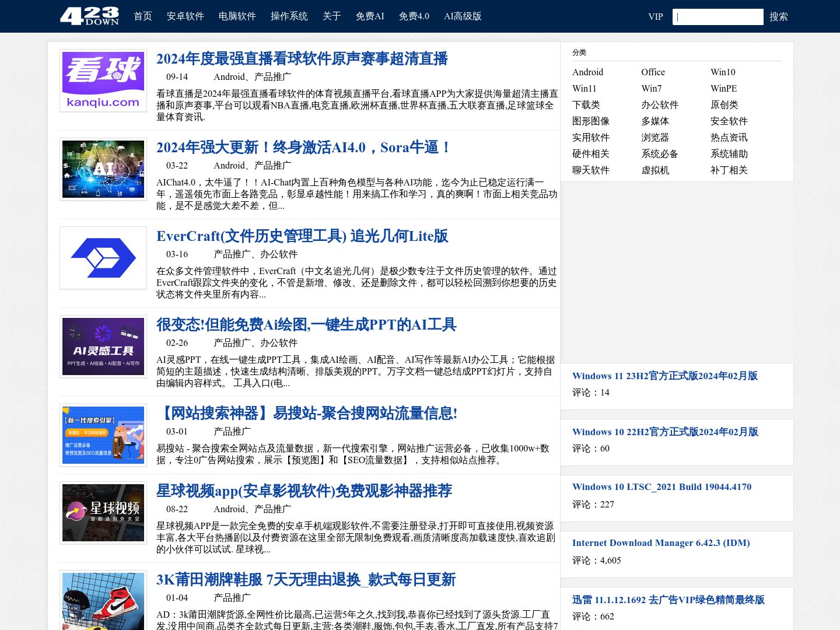Select the Android category in sidebar
The height and width of the screenshot is (630, 840).
[x=587, y=72]
